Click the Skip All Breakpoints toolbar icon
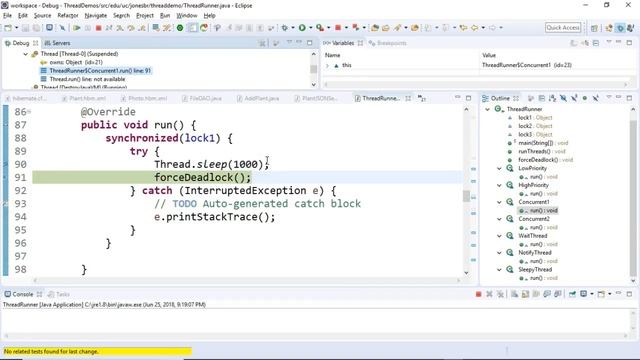Viewport: 640px width, 360px height. 62,28
